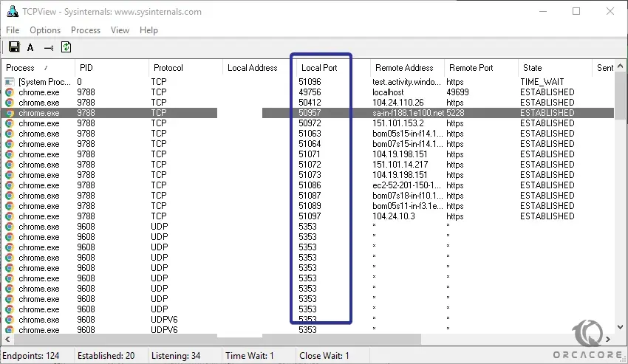Select remote address 104.24.110.26
The height and width of the screenshot is (364, 628).
pos(397,103)
